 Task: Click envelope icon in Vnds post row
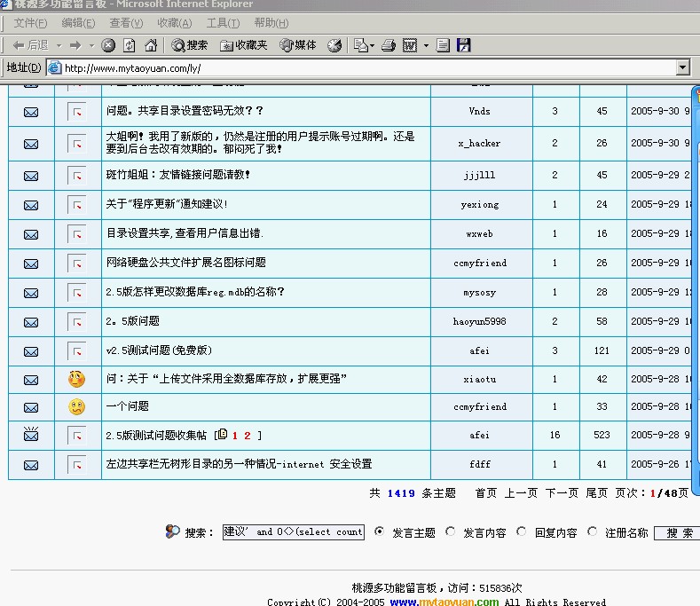click(31, 112)
